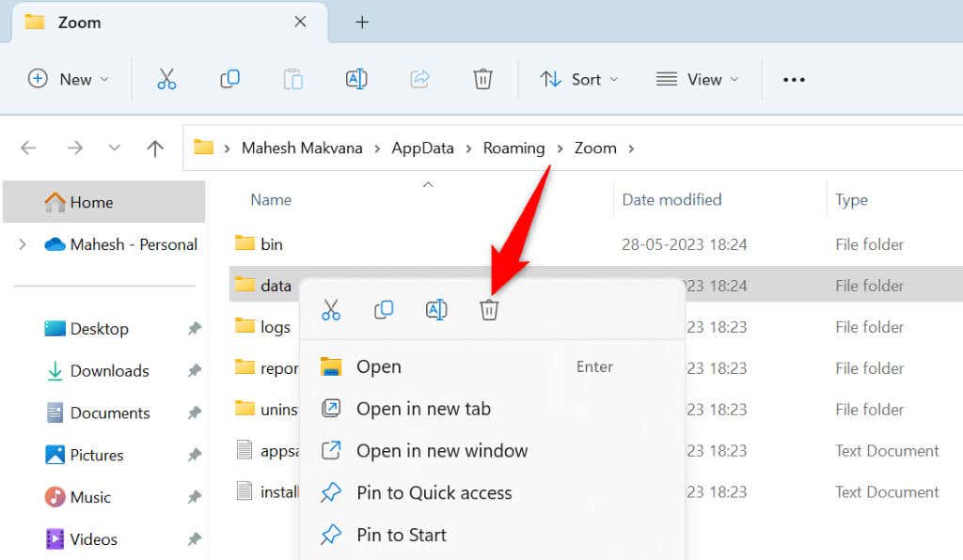Viewport: 963px width, 560px height.
Task: Click the pin icon beside Pictures
Action: (195, 455)
